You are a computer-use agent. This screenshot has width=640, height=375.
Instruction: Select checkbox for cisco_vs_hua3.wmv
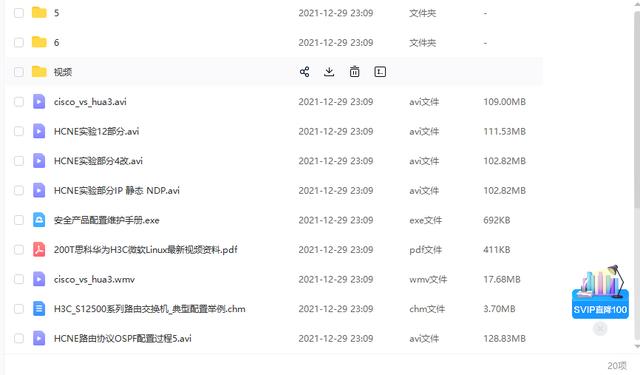click(x=19, y=279)
